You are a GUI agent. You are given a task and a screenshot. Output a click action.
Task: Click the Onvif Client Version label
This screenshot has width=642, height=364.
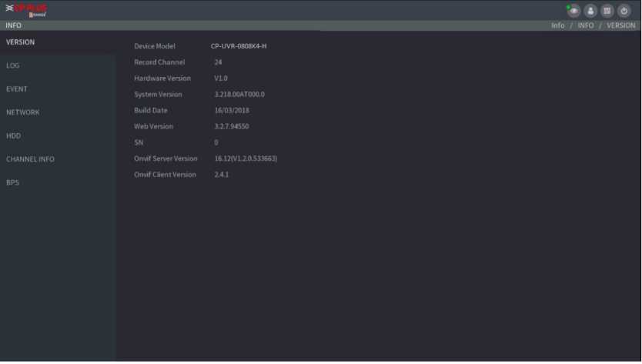[x=165, y=175]
